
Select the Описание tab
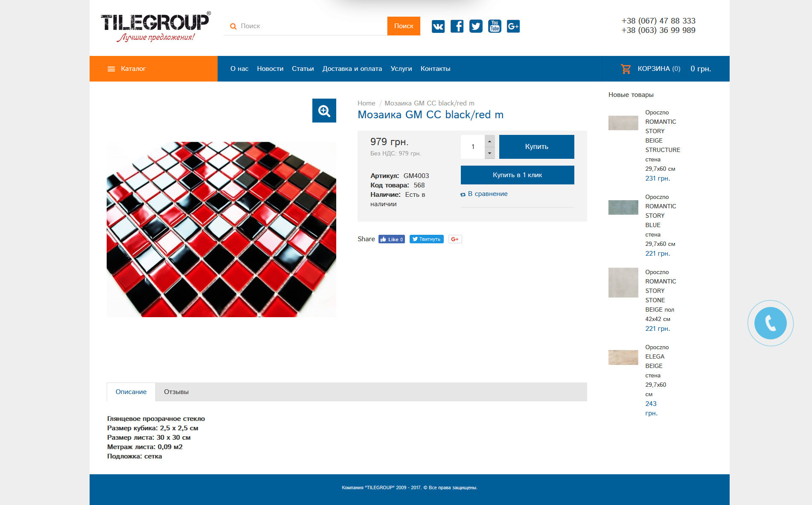(131, 392)
